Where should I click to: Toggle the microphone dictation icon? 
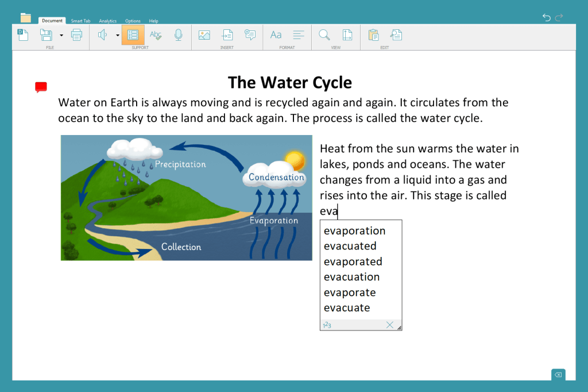pos(178,35)
